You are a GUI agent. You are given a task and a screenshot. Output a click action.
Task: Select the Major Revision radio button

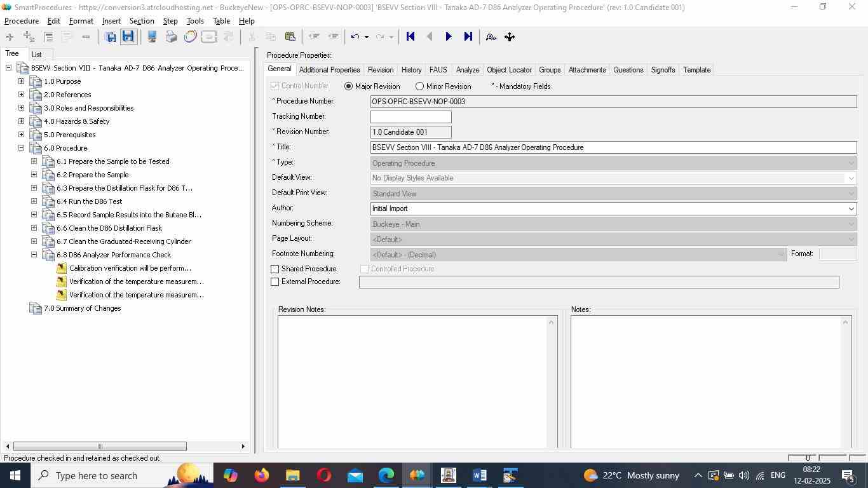point(348,86)
